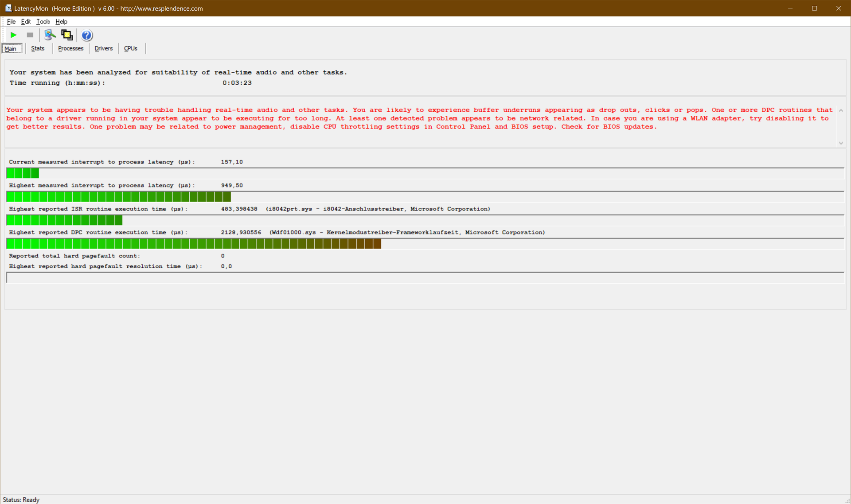Click the stacked squares in-depth icon
Viewport: 851px width, 504px height.
[67, 35]
